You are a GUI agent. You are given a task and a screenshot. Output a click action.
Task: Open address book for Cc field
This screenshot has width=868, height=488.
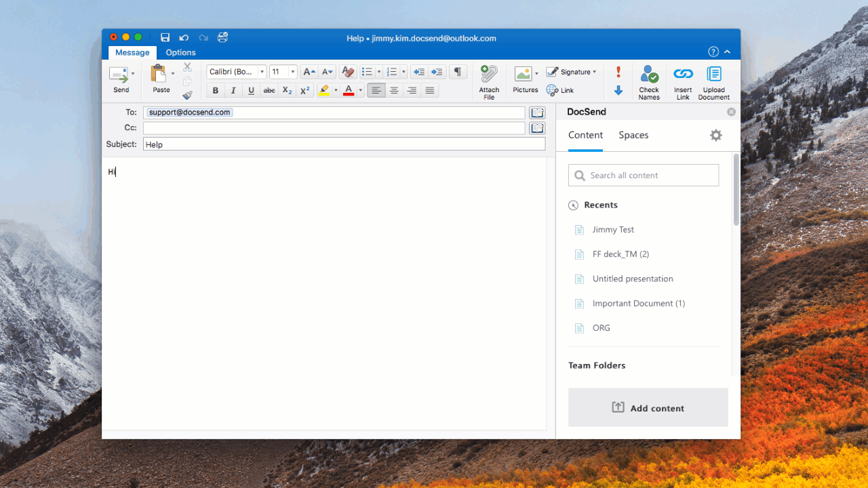point(537,128)
